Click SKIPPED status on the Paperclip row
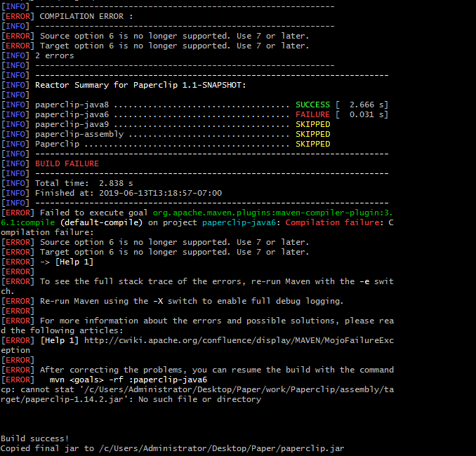476x456 pixels. (312, 144)
